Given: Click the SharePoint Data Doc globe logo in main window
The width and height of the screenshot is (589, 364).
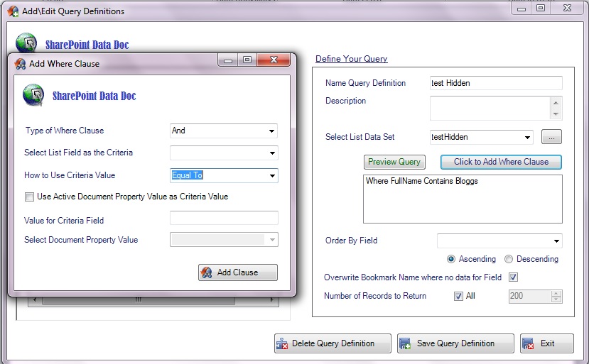Looking at the screenshot, I should [26, 43].
